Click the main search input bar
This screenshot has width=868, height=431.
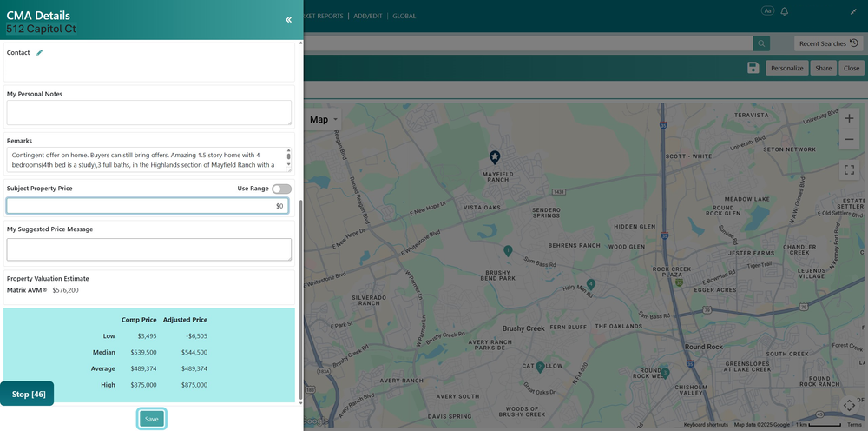[x=528, y=43]
